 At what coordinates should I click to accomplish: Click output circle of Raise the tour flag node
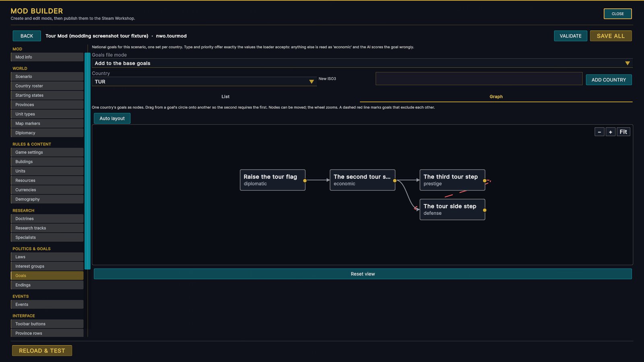click(305, 181)
